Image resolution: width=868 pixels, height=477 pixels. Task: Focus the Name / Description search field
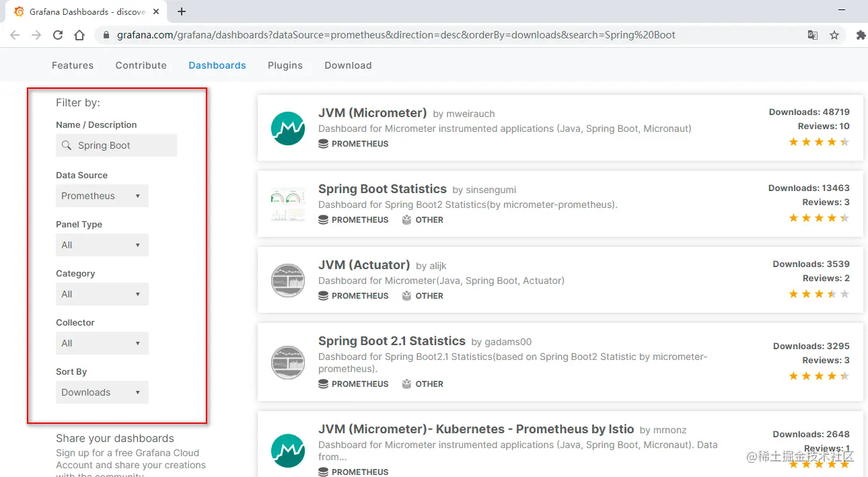116,145
